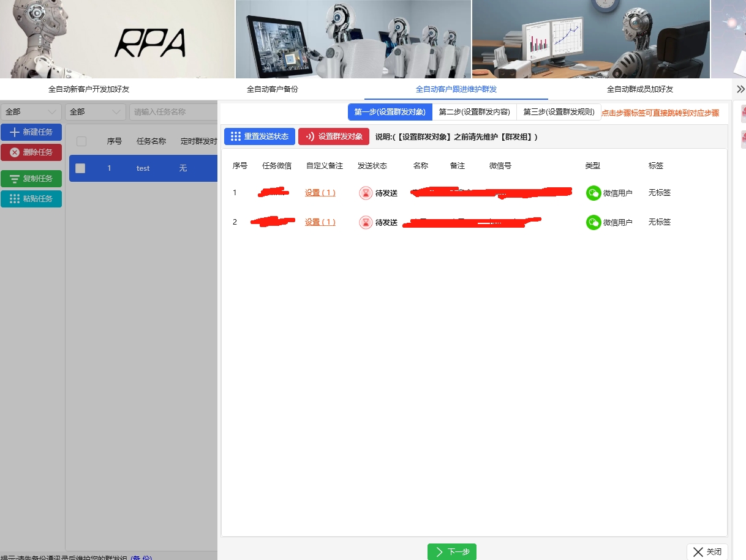Open the first 全部 filter dropdown
Image resolution: width=746 pixels, height=560 pixels.
pos(31,112)
